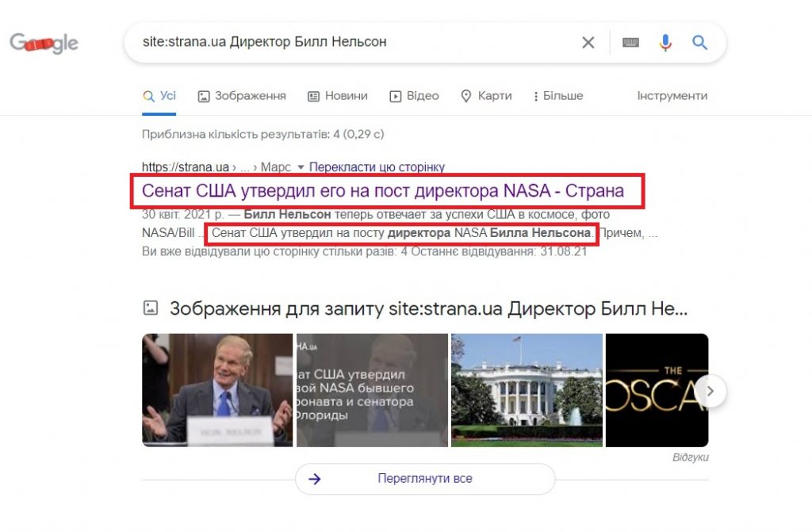Expand the dropdown arrow next to Марс

pyautogui.click(x=301, y=167)
